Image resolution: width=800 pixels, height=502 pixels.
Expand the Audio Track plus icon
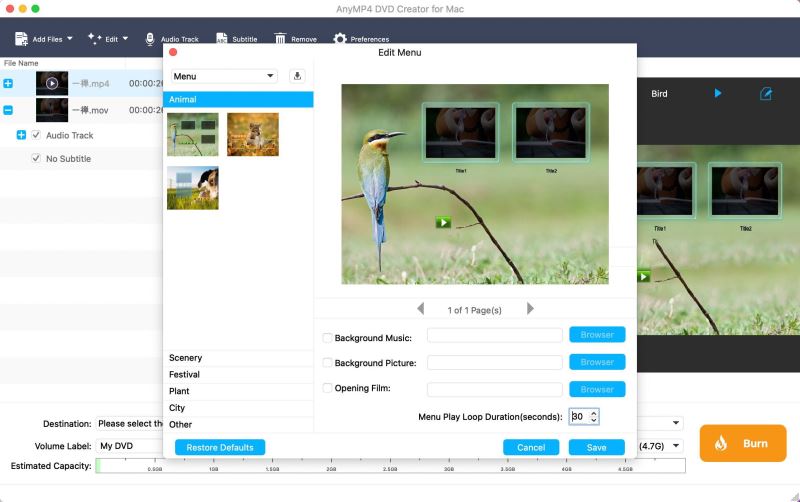(21, 135)
